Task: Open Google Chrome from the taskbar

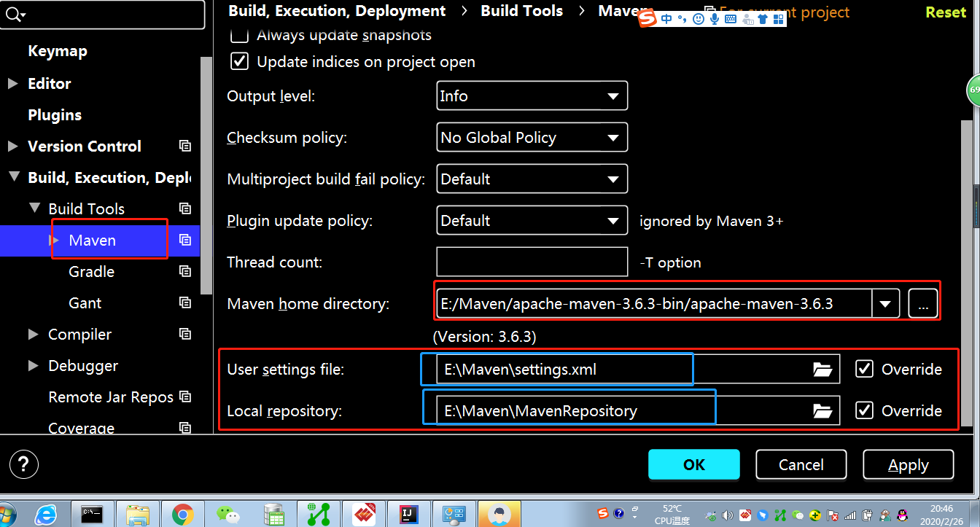Action: point(182,515)
